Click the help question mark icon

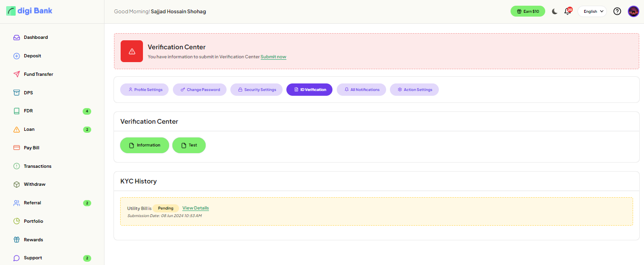click(617, 11)
